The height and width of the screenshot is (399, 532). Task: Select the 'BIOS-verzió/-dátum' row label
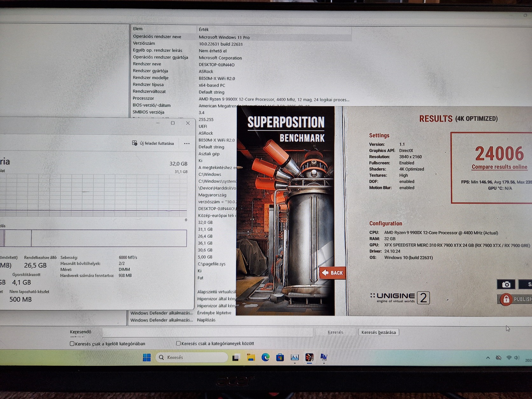151,105
